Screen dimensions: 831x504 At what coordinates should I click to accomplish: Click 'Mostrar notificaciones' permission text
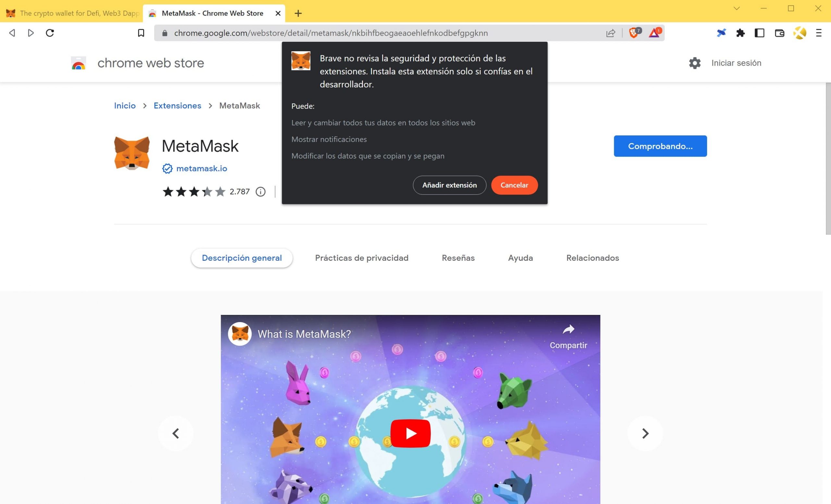tap(329, 139)
